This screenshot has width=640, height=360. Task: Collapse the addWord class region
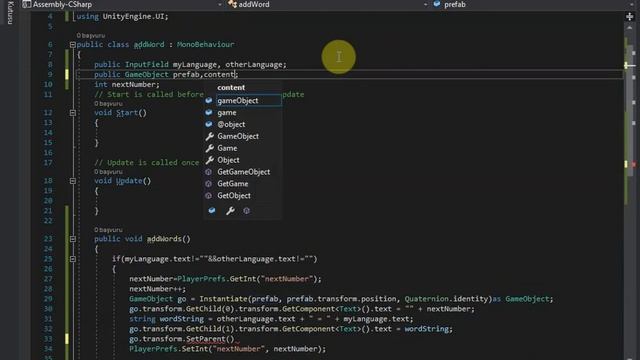(x=73, y=44)
